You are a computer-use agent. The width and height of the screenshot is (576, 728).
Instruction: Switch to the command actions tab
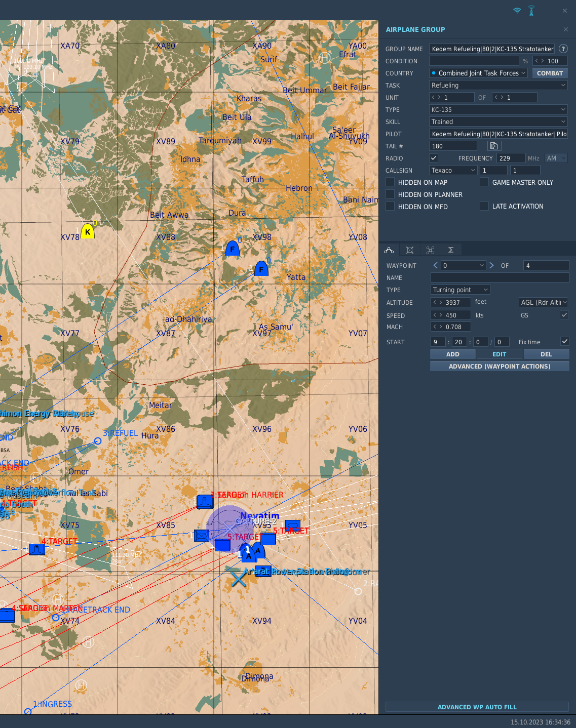pyautogui.click(x=430, y=250)
